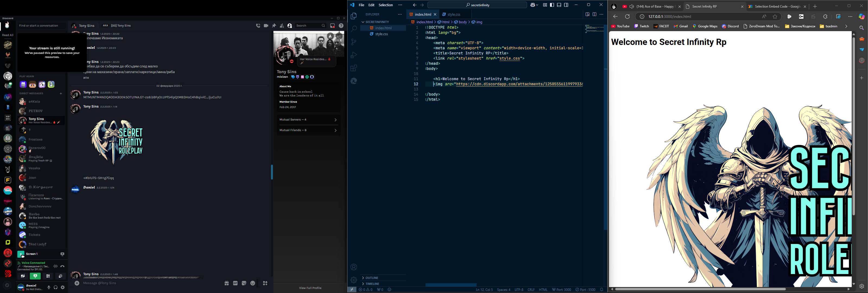Show more Edge favorites bar items
This screenshot has height=293, width=868.
click(846, 26)
